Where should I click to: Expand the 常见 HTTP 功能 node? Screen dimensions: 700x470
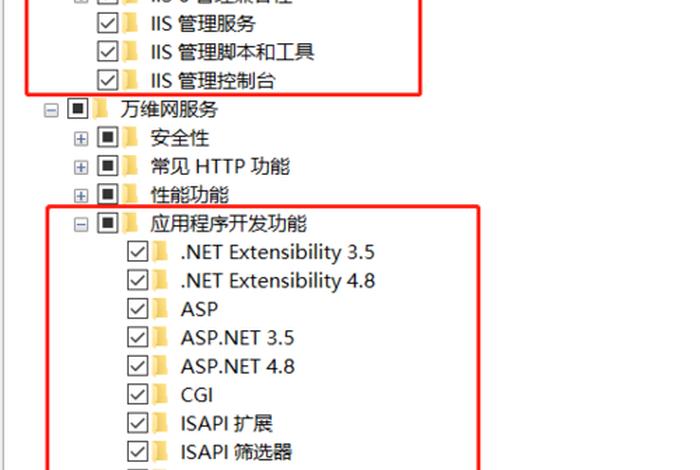point(81,167)
